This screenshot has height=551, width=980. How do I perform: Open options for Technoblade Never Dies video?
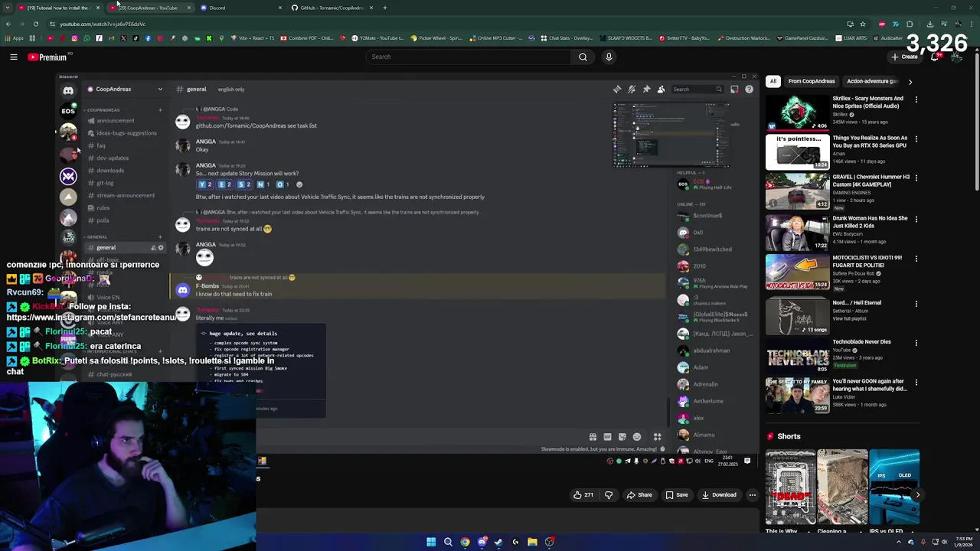coord(916,343)
